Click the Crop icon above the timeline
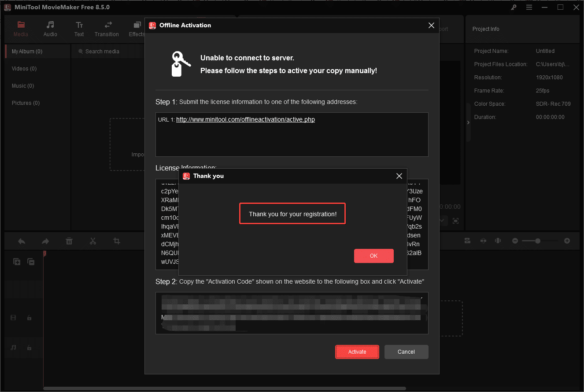 tap(116, 240)
